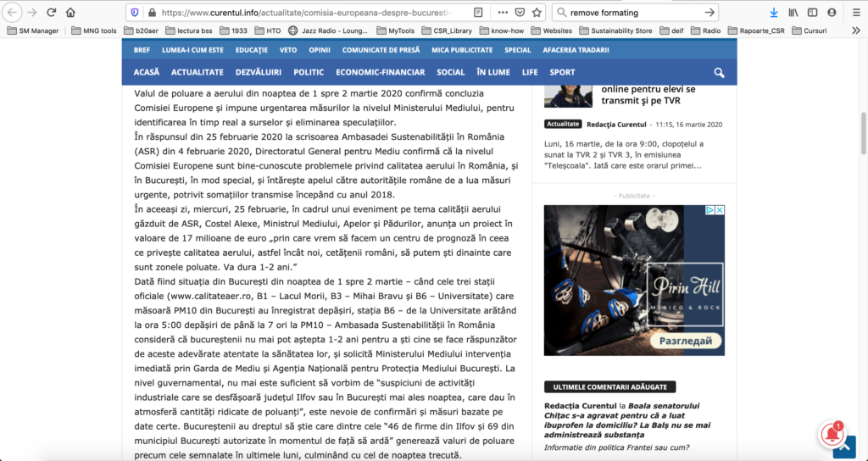Viewport: 868px width, 461px height.
Task: Open the HTO bookmark folder
Action: coord(268,31)
